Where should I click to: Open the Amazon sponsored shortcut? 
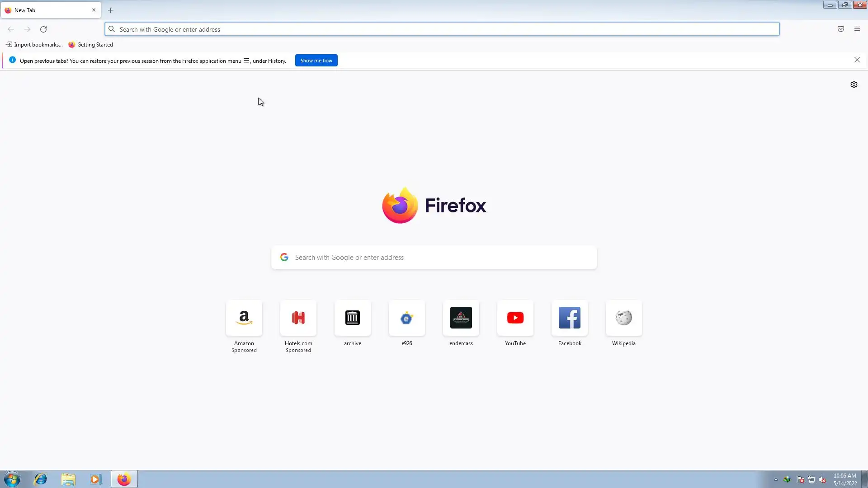[x=244, y=318]
